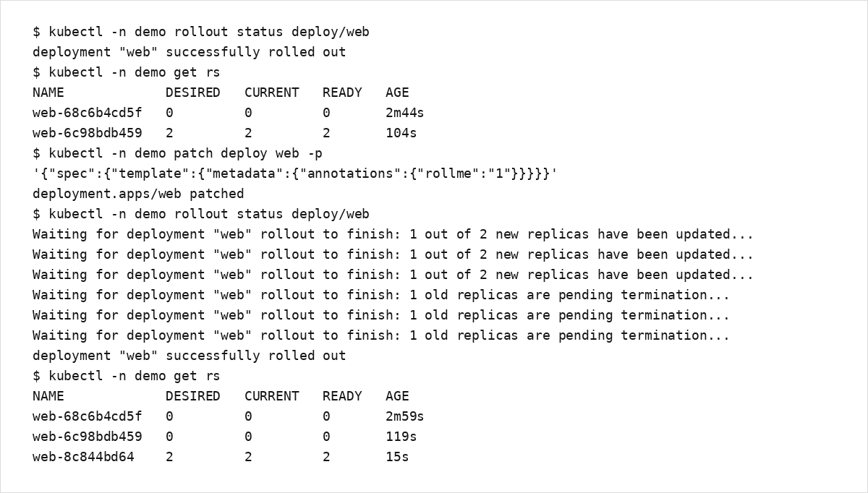
Task: Click the first "1 out of 2 new replicas" line
Action: pyautogui.click(x=393, y=234)
